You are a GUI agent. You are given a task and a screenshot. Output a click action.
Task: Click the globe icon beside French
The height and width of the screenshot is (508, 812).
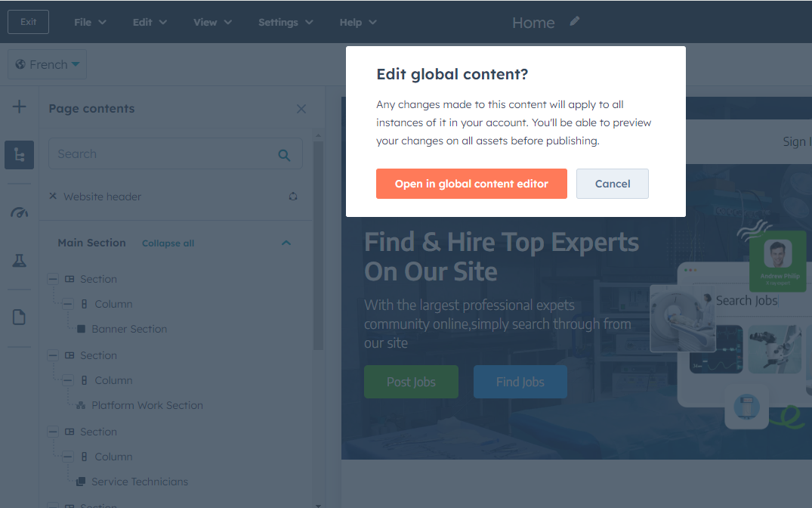tap(20, 64)
